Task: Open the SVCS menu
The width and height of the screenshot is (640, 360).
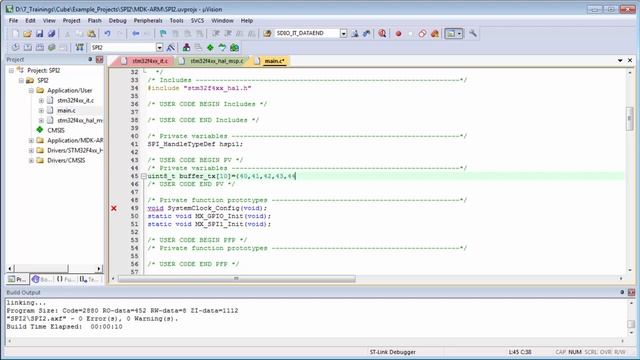Action: [197, 20]
